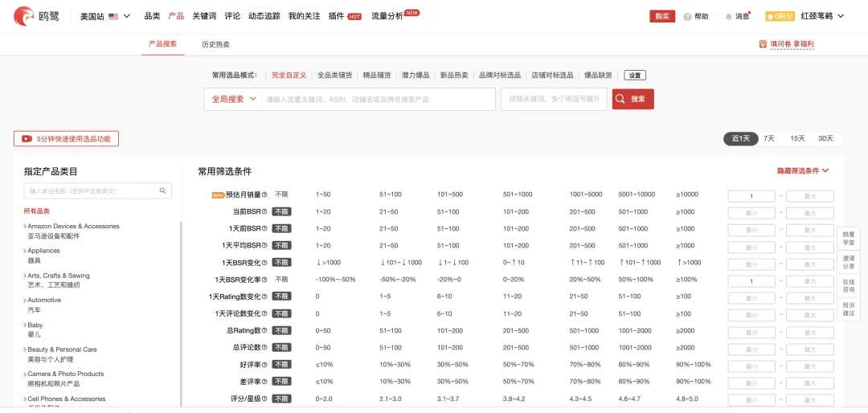Switch to the 历史热卖 tab
This screenshot has height=413, width=868.
click(x=215, y=44)
